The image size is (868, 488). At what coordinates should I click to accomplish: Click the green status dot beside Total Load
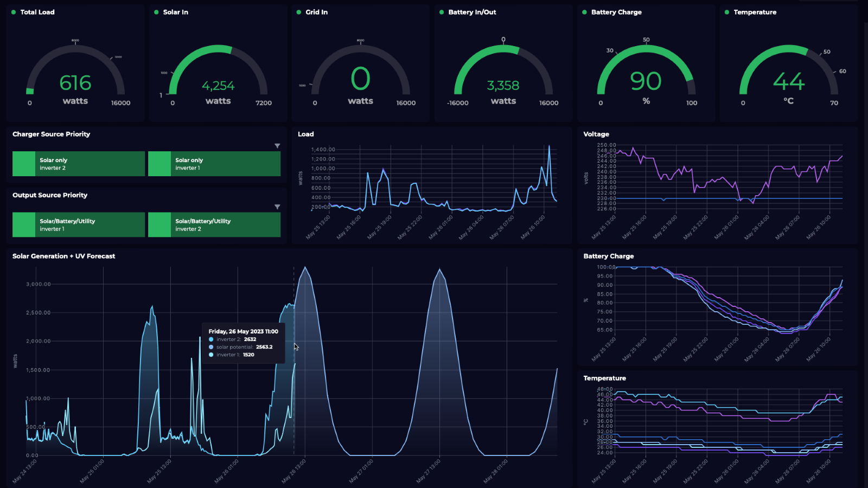pos(14,11)
